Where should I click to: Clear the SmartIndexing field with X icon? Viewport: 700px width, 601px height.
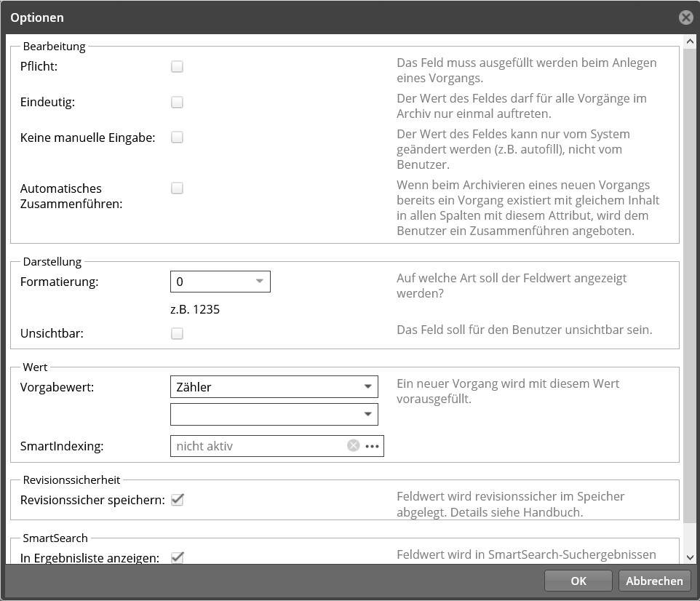pyautogui.click(x=353, y=445)
